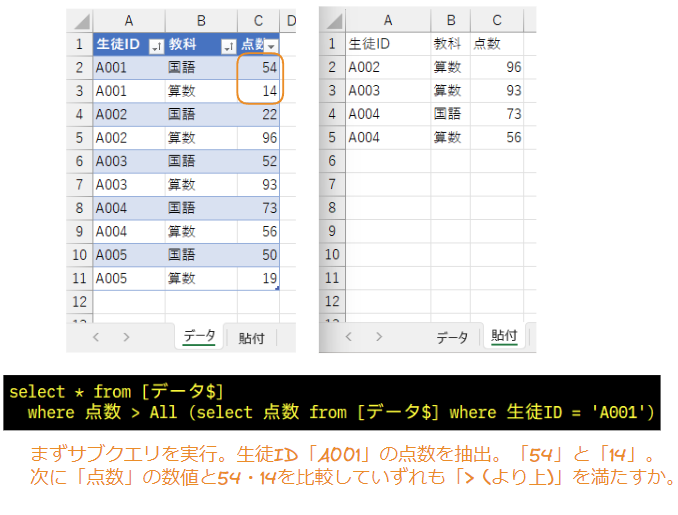Select 国語 cell in row 6 of left sheet

tap(201, 161)
